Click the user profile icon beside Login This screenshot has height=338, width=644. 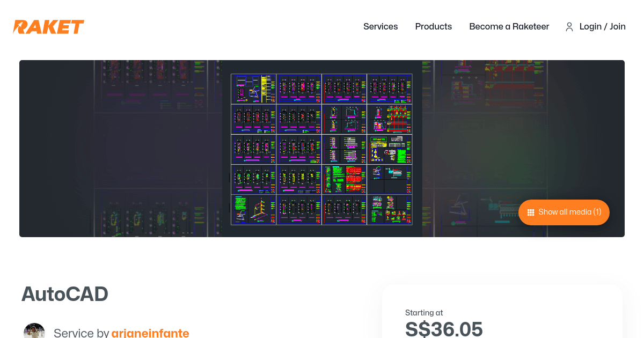[x=569, y=27]
